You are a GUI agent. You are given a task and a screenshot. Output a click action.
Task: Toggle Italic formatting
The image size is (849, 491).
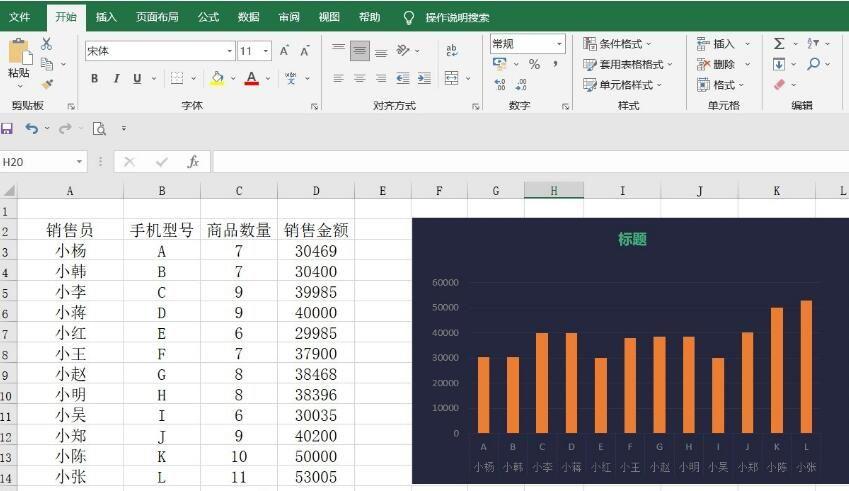tap(116, 78)
